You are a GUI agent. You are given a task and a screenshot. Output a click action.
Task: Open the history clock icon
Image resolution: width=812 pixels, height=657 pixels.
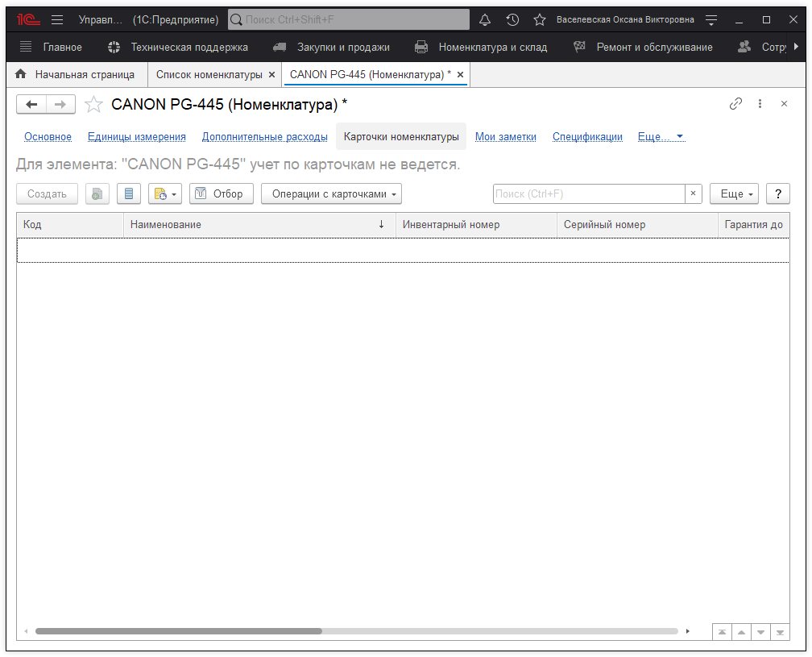512,19
